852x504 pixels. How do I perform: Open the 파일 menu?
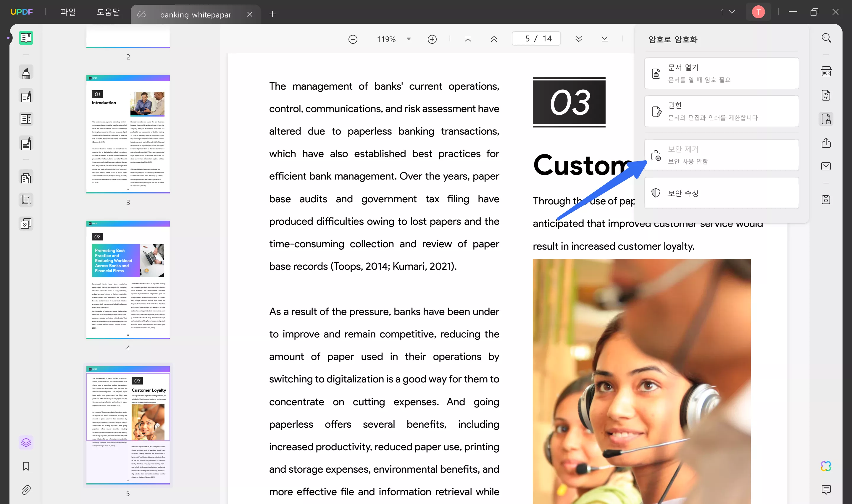click(x=68, y=12)
